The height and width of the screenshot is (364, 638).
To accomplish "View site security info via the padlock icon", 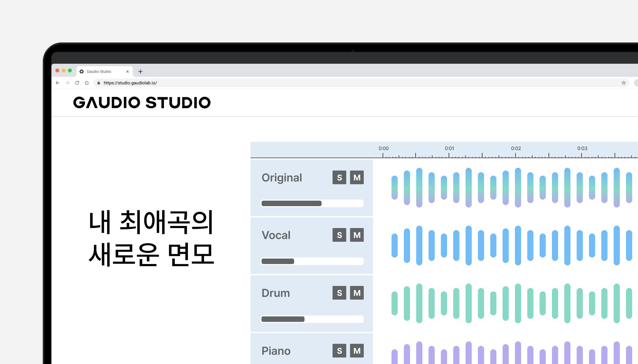I will pos(98,83).
